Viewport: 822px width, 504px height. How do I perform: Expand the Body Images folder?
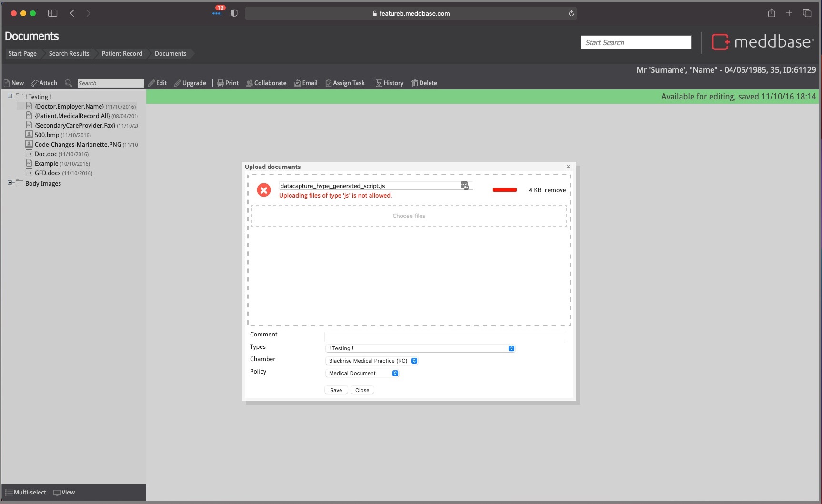[x=10, y=183]
